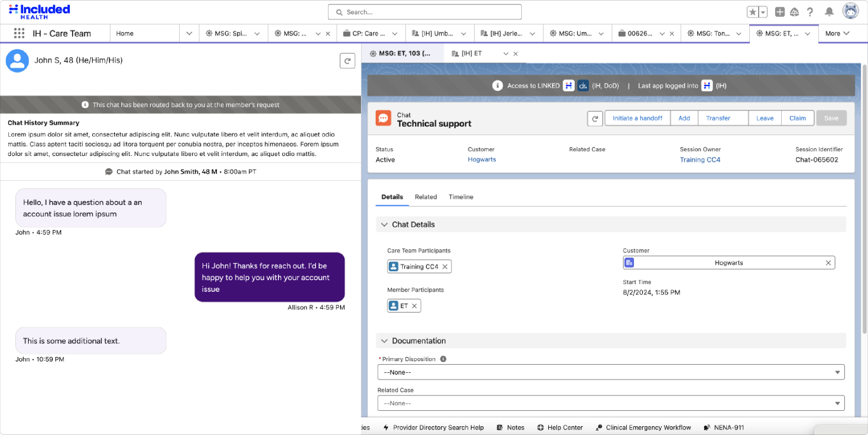Viewport: 868px width, 435px height.
Task: Refresh the chat panel for John S
Action: (x=347, y=61)
